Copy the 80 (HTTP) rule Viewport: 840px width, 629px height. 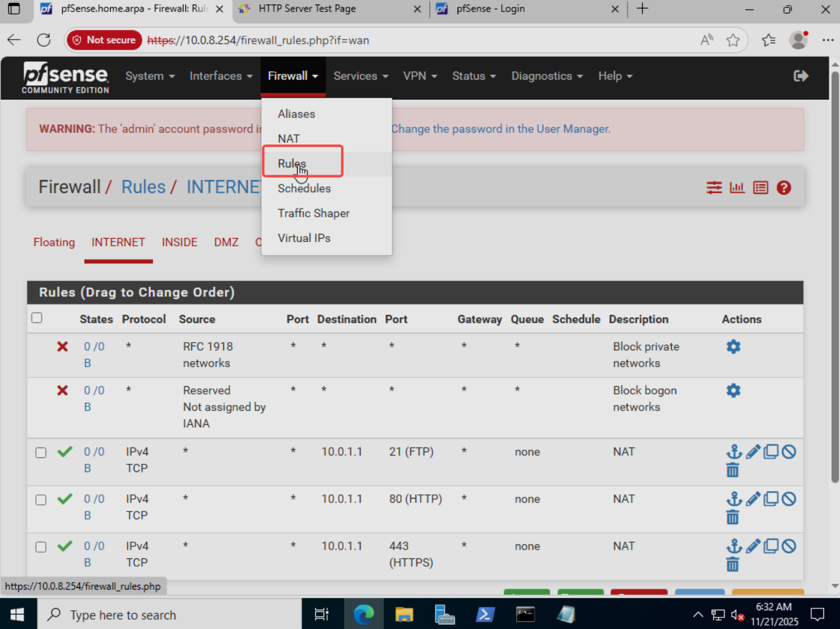(x=771, y=499)
